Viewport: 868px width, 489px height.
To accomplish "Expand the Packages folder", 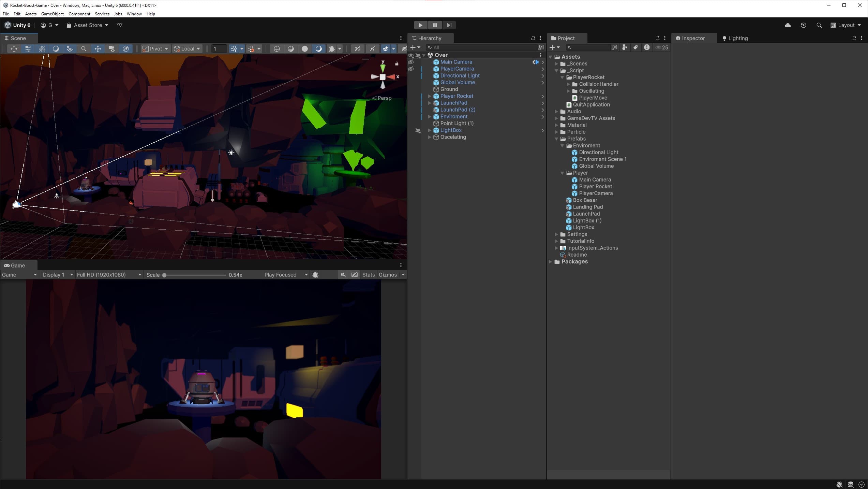I will click(551, 262).
